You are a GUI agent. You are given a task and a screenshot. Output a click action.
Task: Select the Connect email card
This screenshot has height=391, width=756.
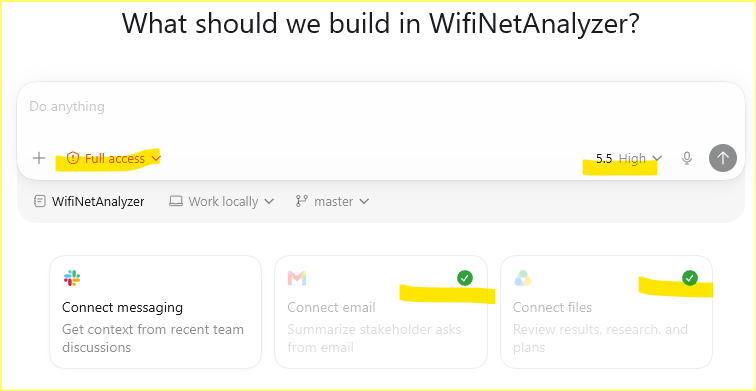point(381,312)
